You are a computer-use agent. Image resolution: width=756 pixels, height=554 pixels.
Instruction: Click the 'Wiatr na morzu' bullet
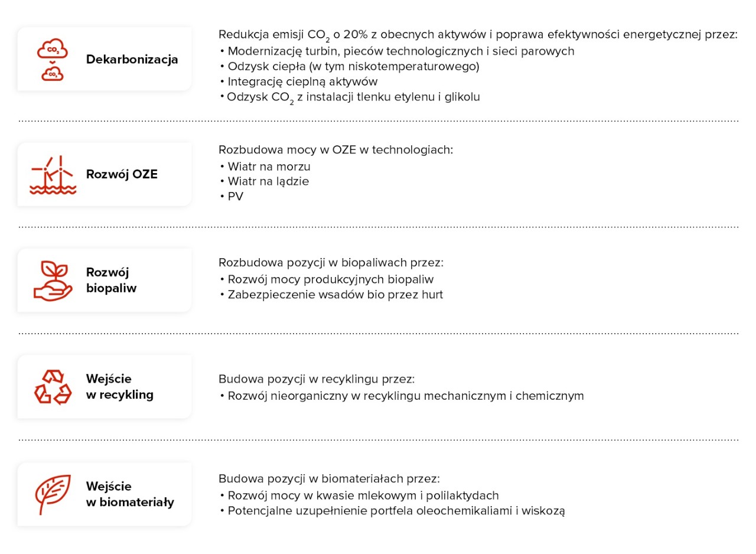269,167
